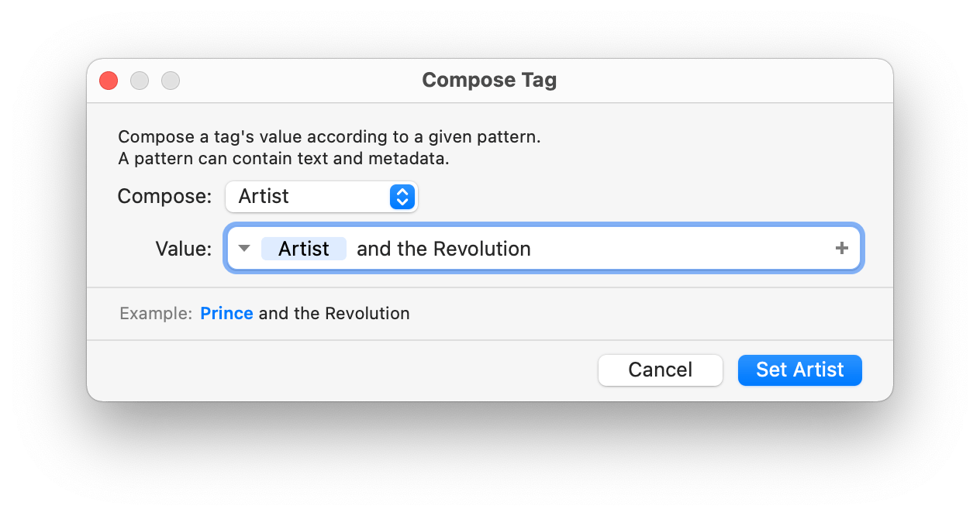Click "and the Revolution" in the example preview

click(334, 314)
